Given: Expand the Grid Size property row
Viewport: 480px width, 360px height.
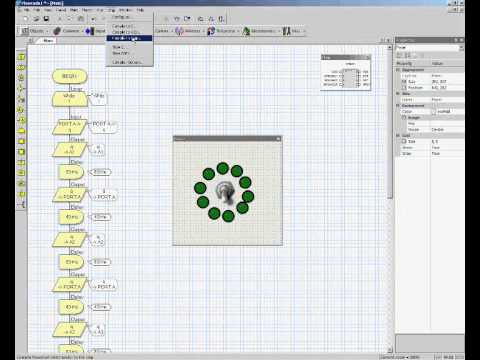Looking at the screenshot, I should [404, 141].
